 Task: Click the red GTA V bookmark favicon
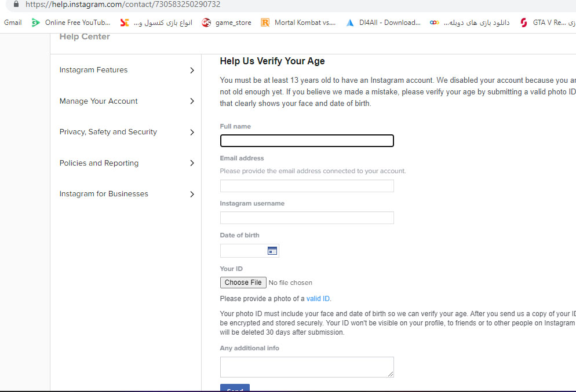pyautogui.click(x=524, y=23)
